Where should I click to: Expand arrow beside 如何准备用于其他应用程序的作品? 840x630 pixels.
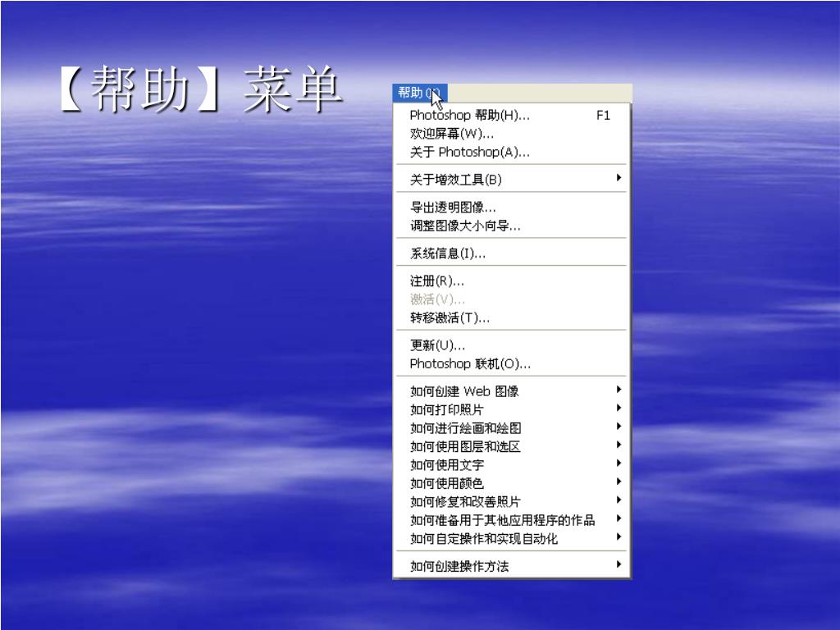click(619, 518)
